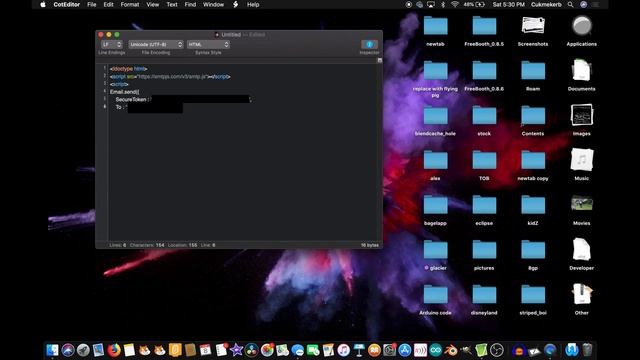640x360 pixels.
Task: Open OBS Studio in the Dock
Action: [497, 350]
